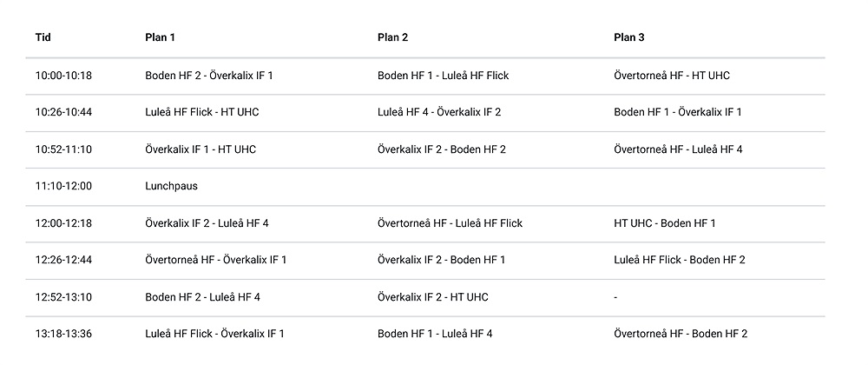Viewport: 868px width, 365px height.
Task: Click the Plan 1 column header
Action: (x=161, y=37)
